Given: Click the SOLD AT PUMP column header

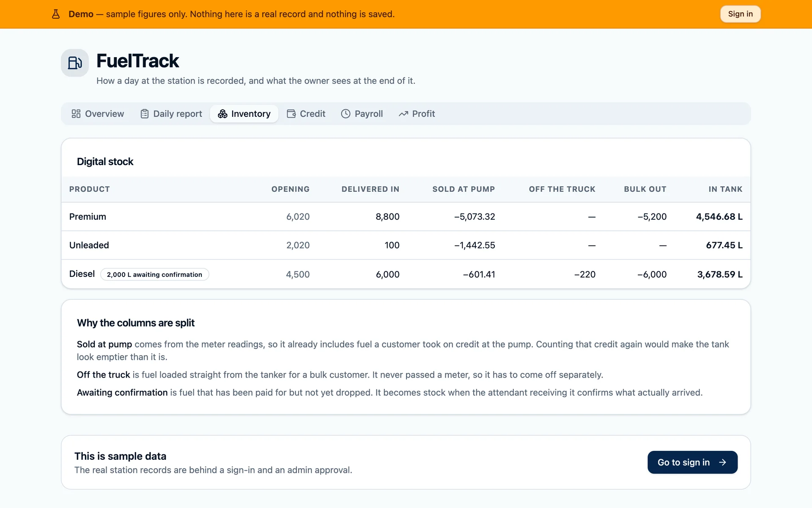Looking at the screenshot, I should [464, 189].
